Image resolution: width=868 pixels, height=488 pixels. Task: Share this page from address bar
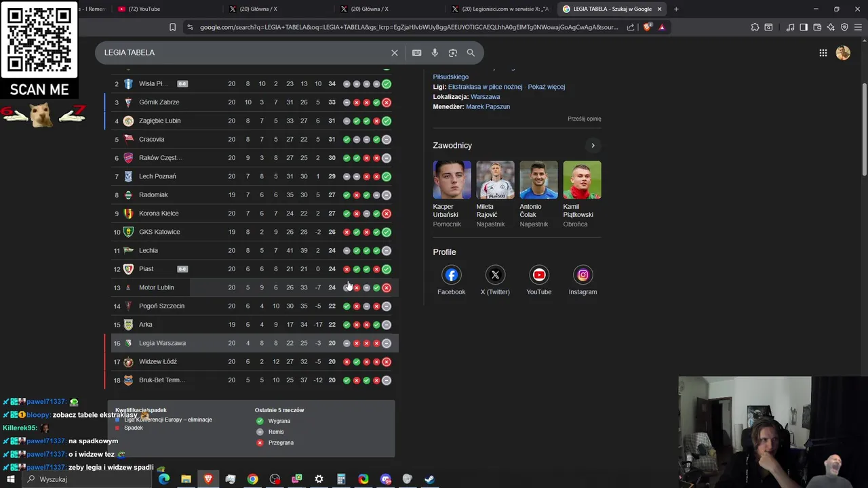point(631,27)
